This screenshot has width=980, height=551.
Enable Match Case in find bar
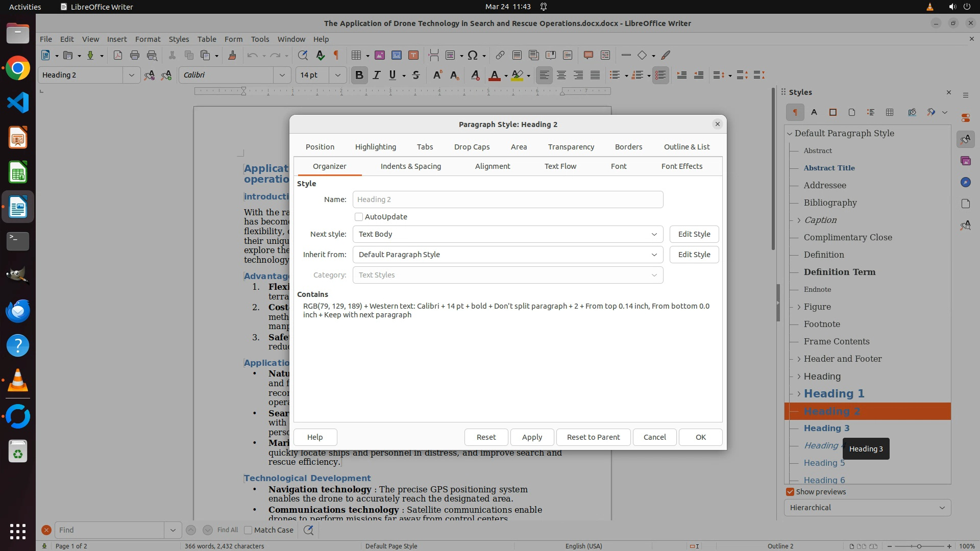pyautogui.click(x=248, y=530)
